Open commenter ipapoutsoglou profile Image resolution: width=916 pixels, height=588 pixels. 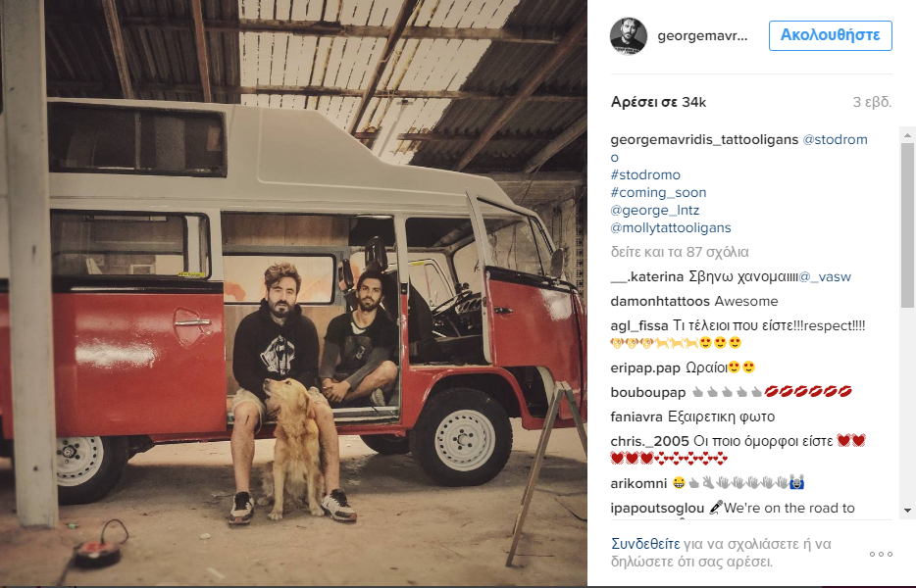coord(657,508)
